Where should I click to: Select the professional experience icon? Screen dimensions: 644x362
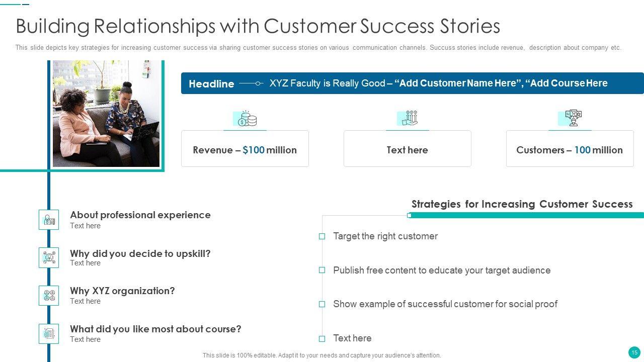(49, 220)
